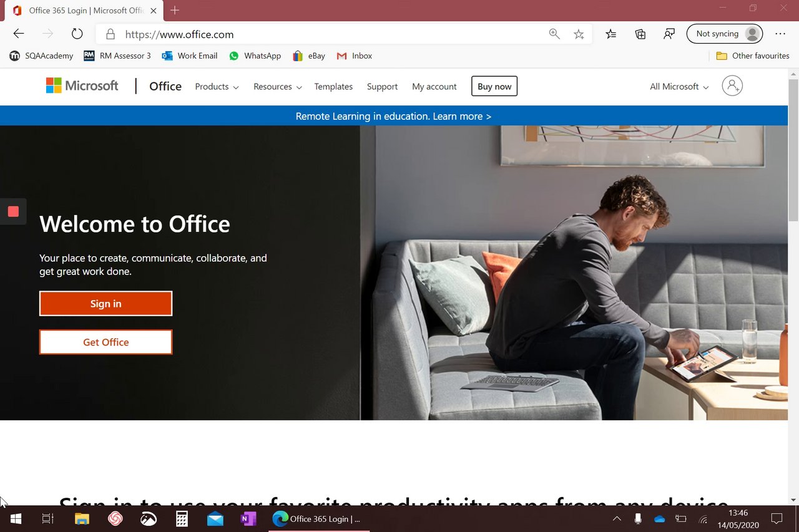Open the Favourites list icon
799x532 pixels.
click(x=611, y=34)
